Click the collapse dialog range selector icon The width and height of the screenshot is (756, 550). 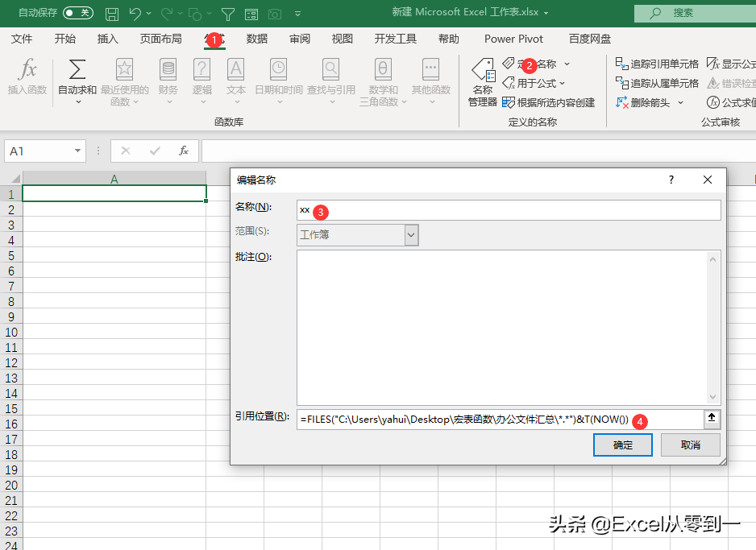tap(712, 418)
